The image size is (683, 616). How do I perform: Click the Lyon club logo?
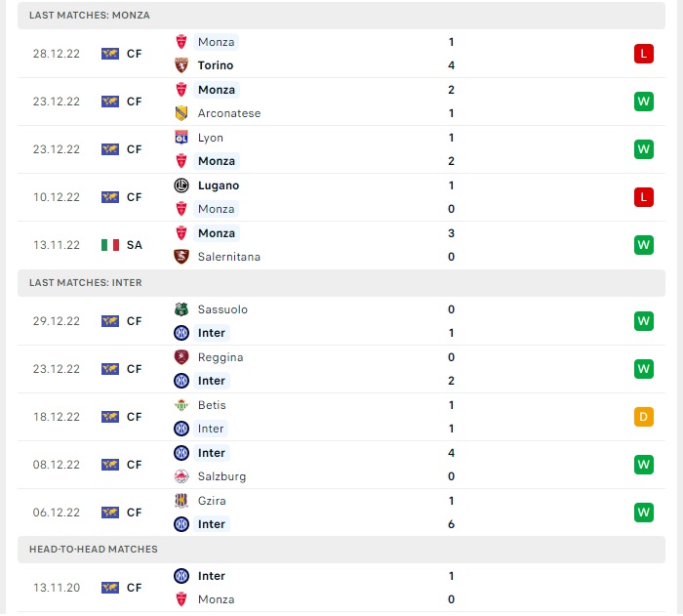(181, 138)
